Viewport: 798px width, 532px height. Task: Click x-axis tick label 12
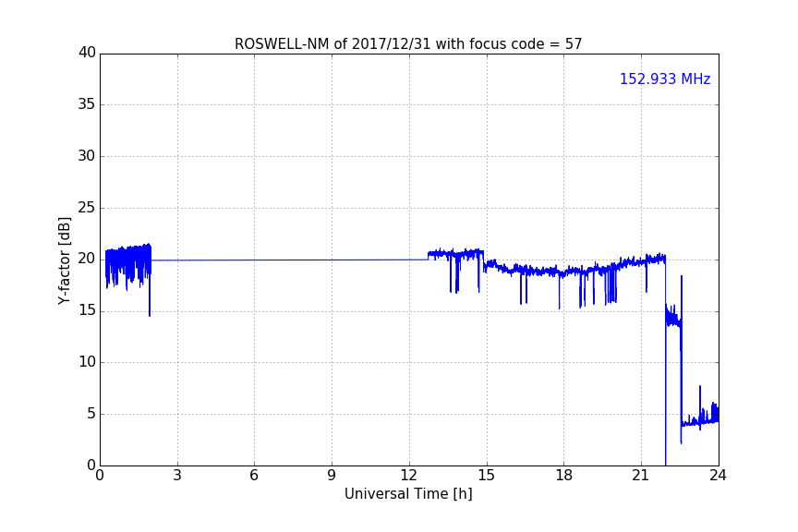coord(409,476)
